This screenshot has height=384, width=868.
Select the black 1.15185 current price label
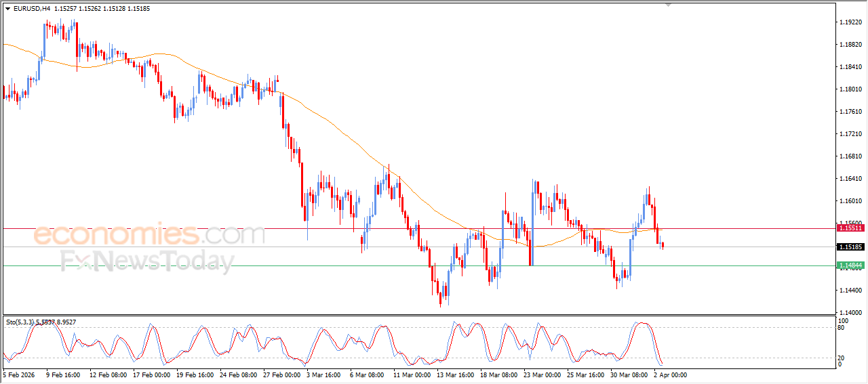(850, 247)
